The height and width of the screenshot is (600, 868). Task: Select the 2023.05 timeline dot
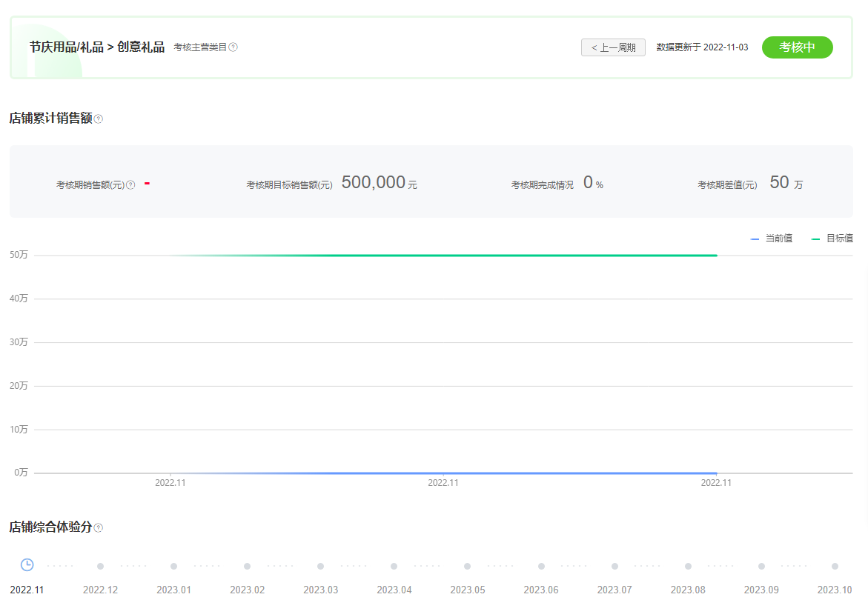pyautogui.click(x=468, y=566)
